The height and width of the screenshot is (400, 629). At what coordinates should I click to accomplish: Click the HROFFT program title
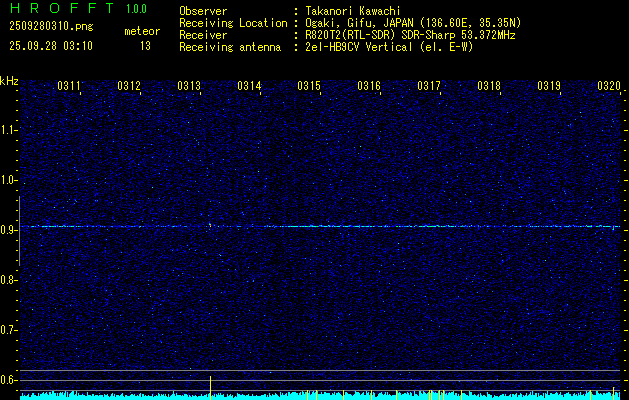point(61,8)
